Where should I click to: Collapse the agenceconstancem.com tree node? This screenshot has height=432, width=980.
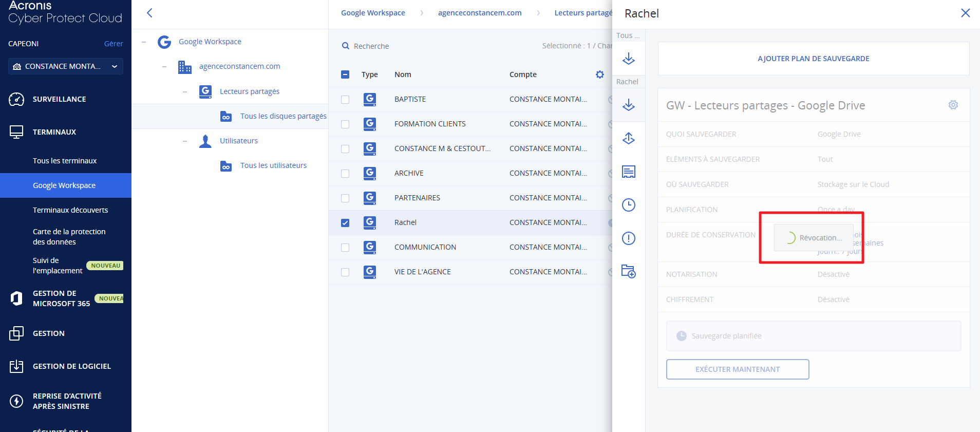(164, 67)
